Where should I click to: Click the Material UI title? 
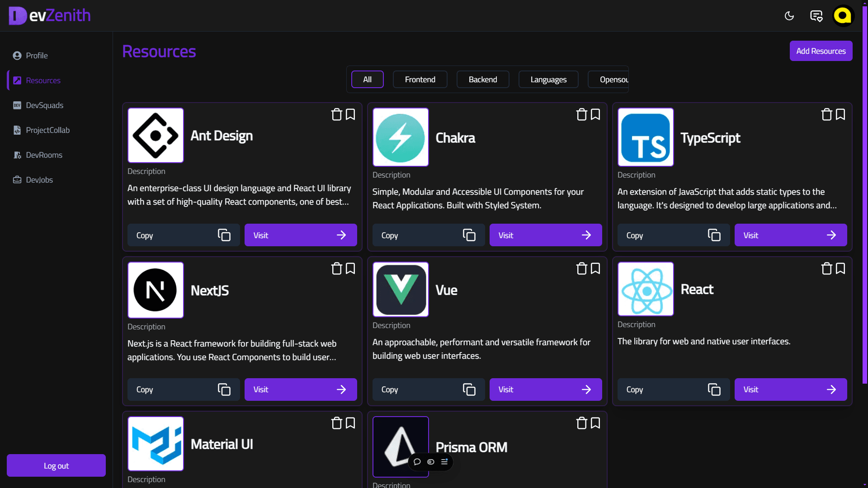click(222, 444)
